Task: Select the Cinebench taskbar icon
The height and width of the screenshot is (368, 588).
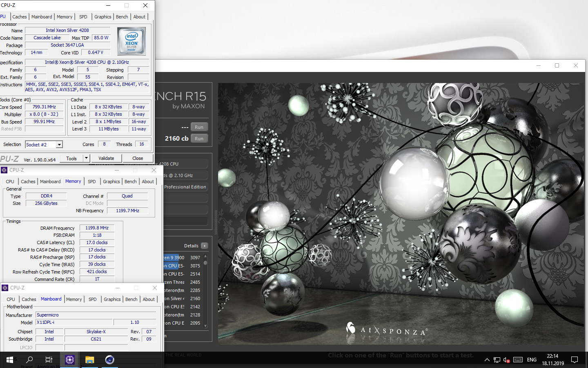Action: pyautogui.click(x=109, y=360)
